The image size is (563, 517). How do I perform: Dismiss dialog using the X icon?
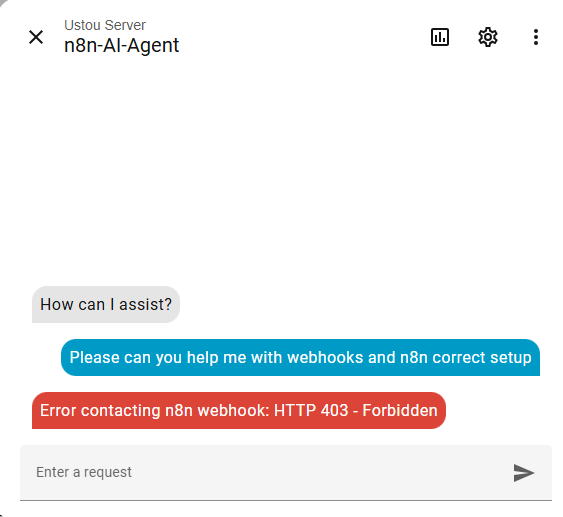(36, 37)
